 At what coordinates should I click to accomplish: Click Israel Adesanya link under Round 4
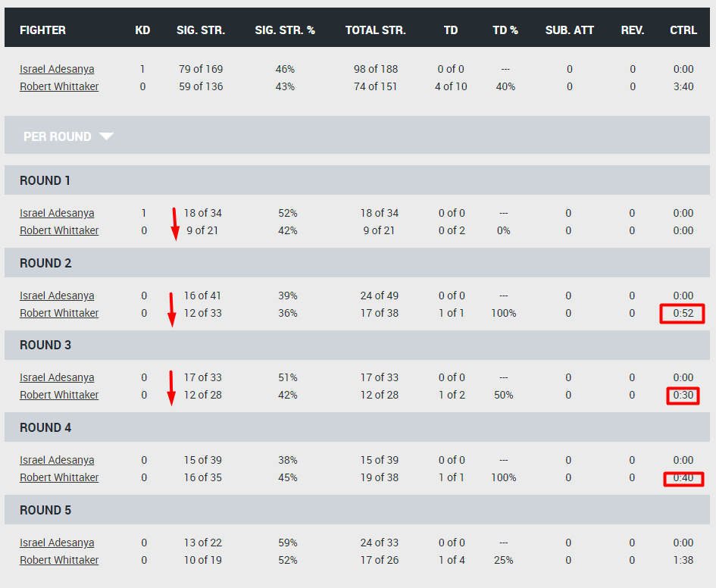click(57, 460)
